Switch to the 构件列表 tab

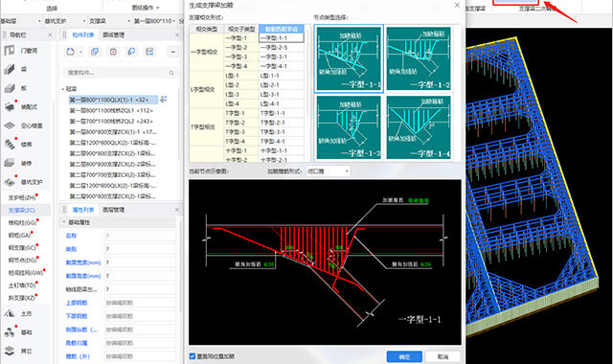tap(83, 35)
